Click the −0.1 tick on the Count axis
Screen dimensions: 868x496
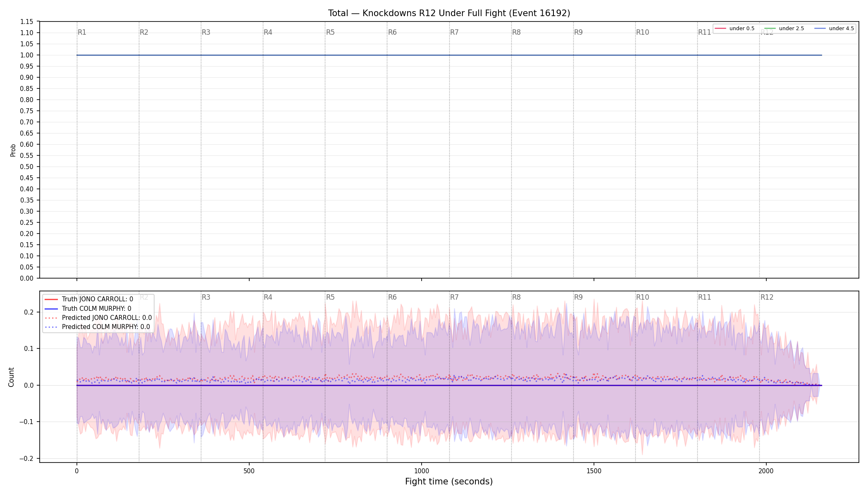point(26,422)
